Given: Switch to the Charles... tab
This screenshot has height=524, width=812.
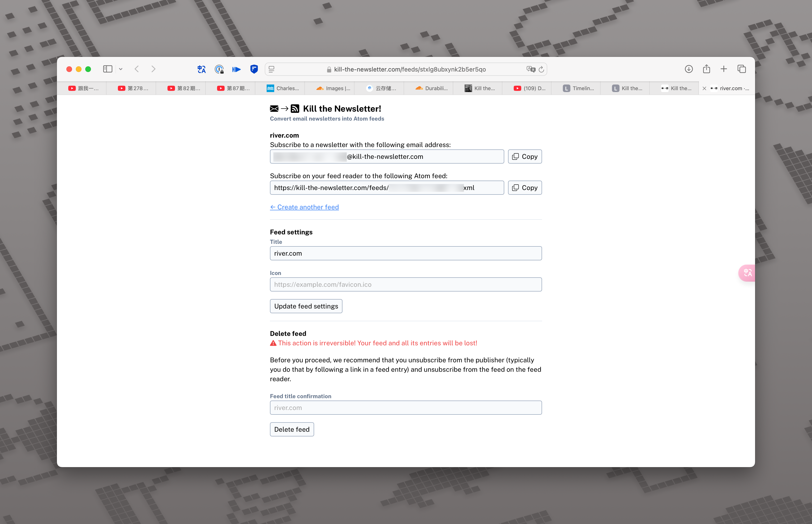Looking at the screenshot, I should coord(280,88).
